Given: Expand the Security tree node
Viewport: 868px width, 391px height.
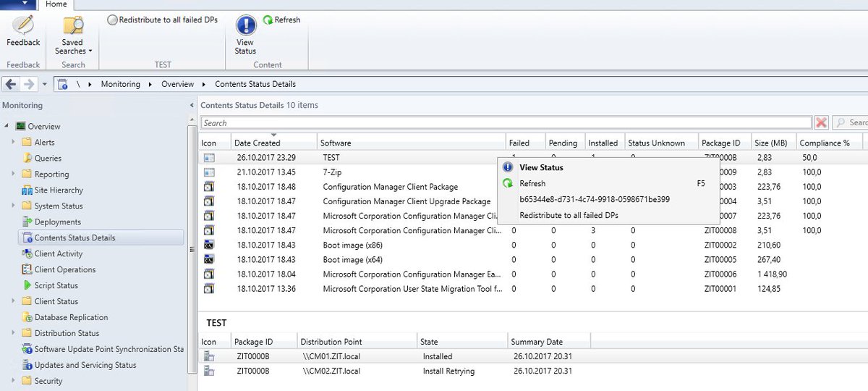Looking at the screenshot, I should coord(13,381).
